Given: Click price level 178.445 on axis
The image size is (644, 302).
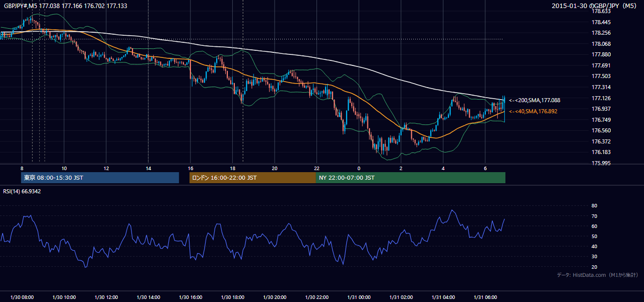Looking at the screenshot, I should [x=601, y=22].
